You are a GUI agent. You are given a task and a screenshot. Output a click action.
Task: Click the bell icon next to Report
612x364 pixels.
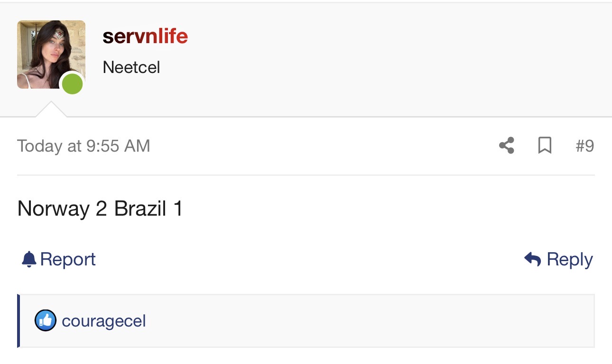click(29, 259)
